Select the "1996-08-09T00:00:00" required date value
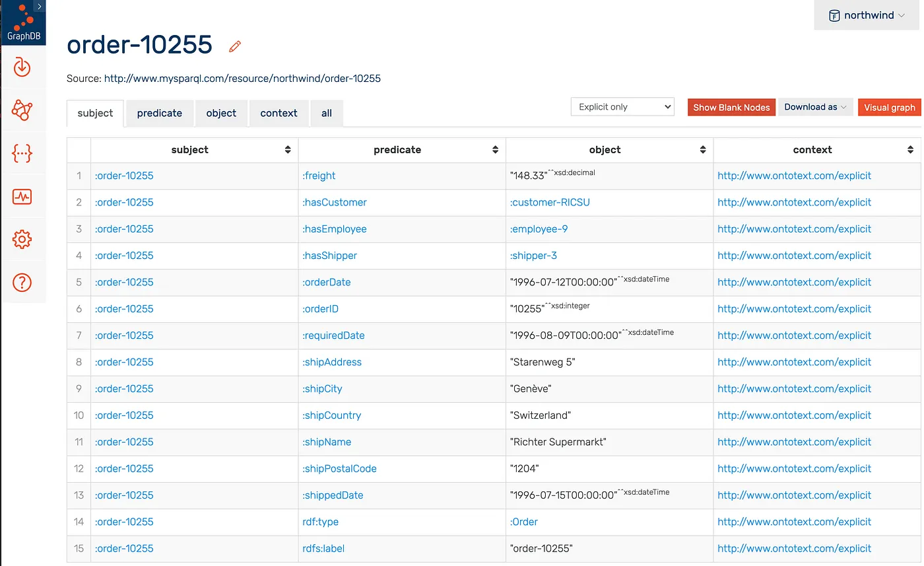Viewport: 924px width, 566px height. [566, 336]
